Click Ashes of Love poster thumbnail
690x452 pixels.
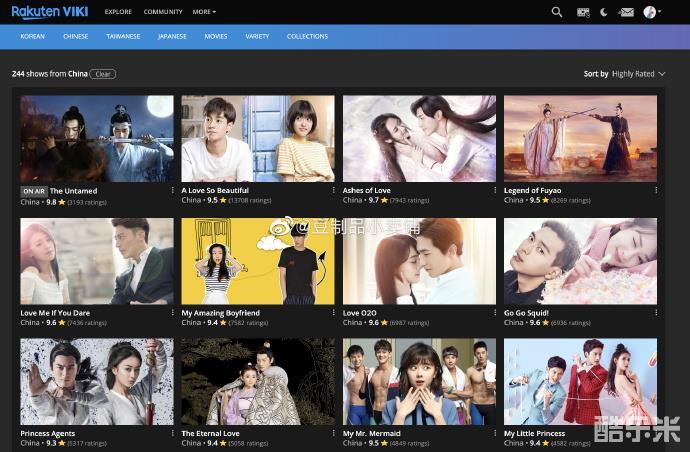(419, 139)
